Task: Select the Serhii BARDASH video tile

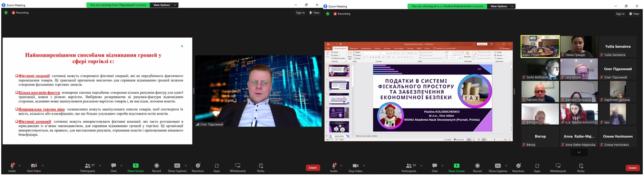Action: tap(540, 69)
